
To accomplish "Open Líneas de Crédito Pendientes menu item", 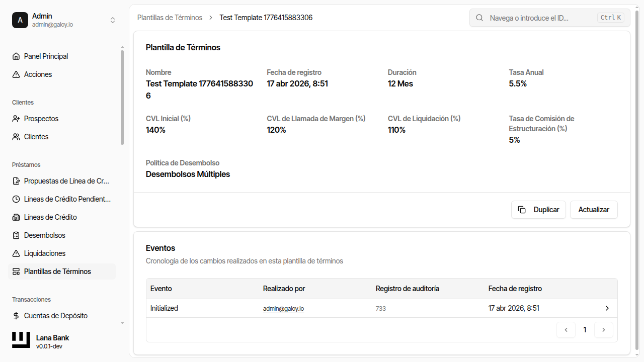I will pyautogui.click(x=67, y=199).
